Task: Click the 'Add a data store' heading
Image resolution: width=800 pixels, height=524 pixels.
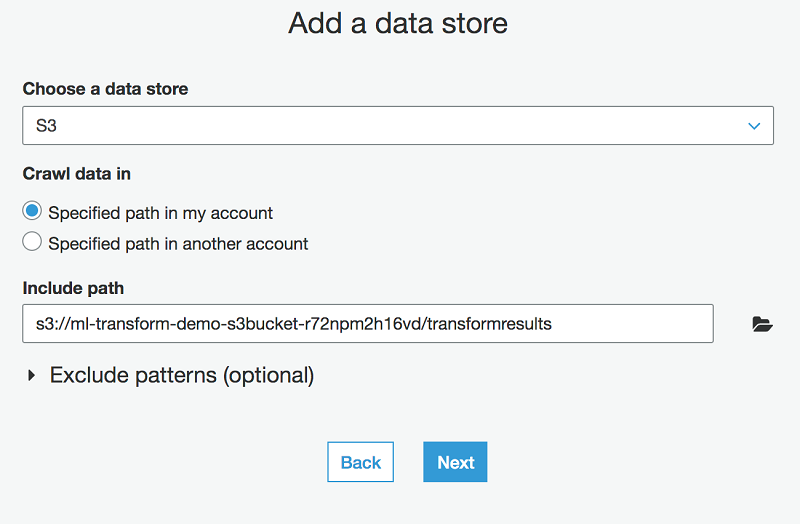Action: [x=398, y=23]
